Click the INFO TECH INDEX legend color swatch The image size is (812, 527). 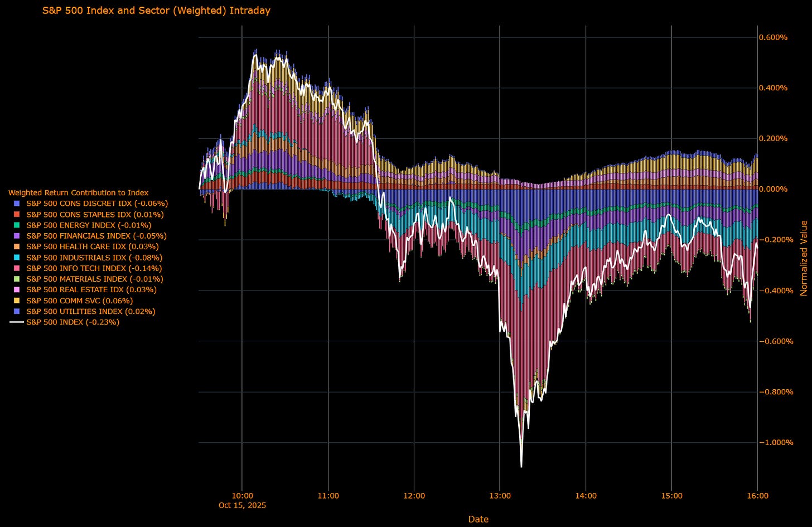pos(17,268)
